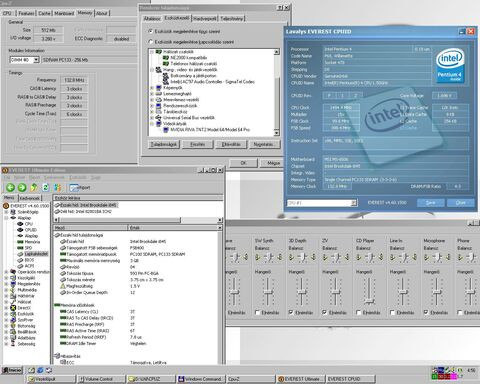Toggle mute checkbox under Phone
The width and height of the screenshot is (480, 384).
[460, 313]
